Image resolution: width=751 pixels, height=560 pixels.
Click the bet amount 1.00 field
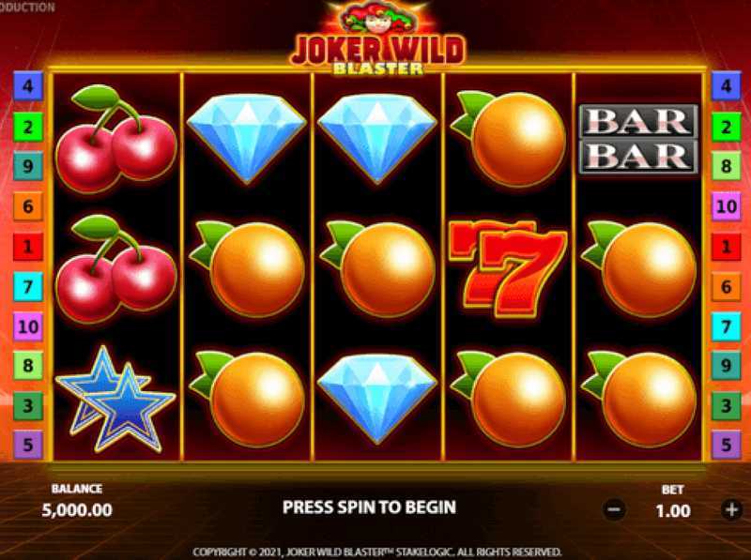pos(673,510)
